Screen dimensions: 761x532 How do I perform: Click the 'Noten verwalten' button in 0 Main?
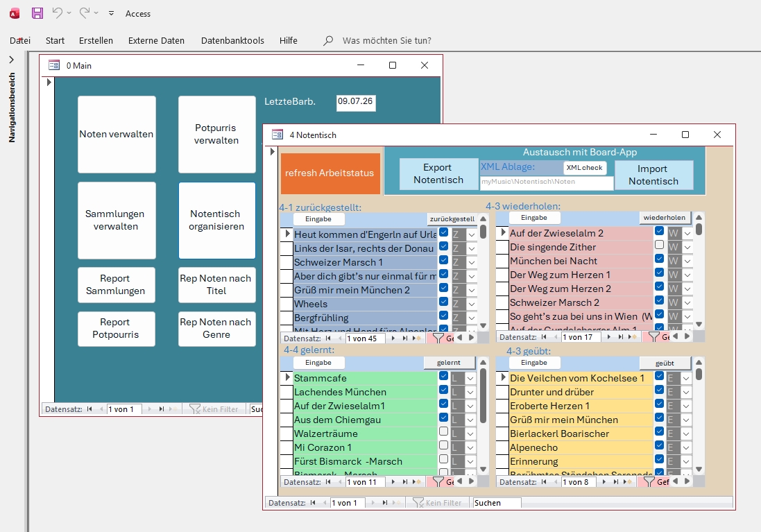(117, 135)
